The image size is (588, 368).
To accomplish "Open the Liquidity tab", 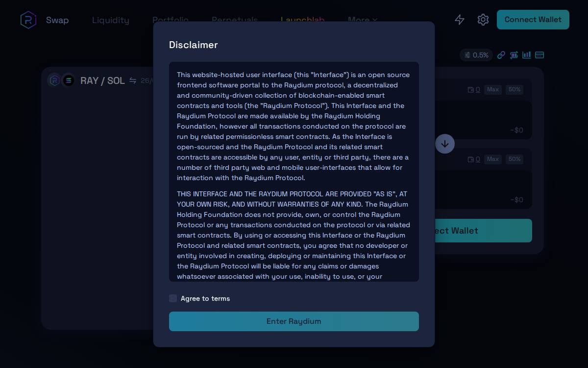I will 111,20.
